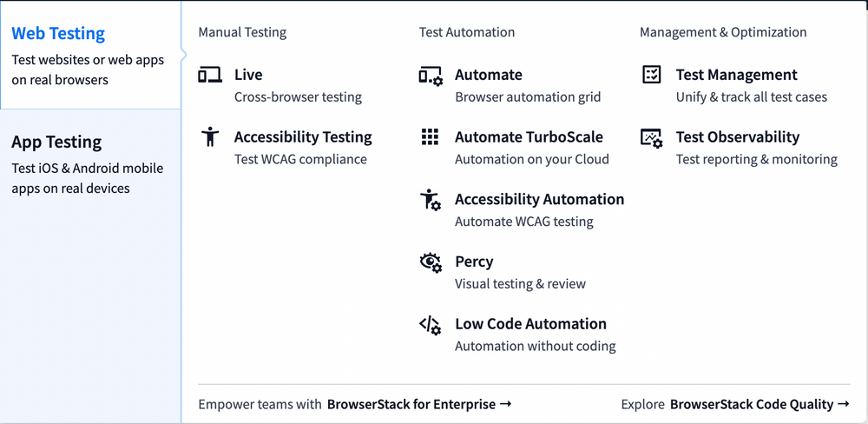Open Automate TurboScale product link

coord(529,137)
